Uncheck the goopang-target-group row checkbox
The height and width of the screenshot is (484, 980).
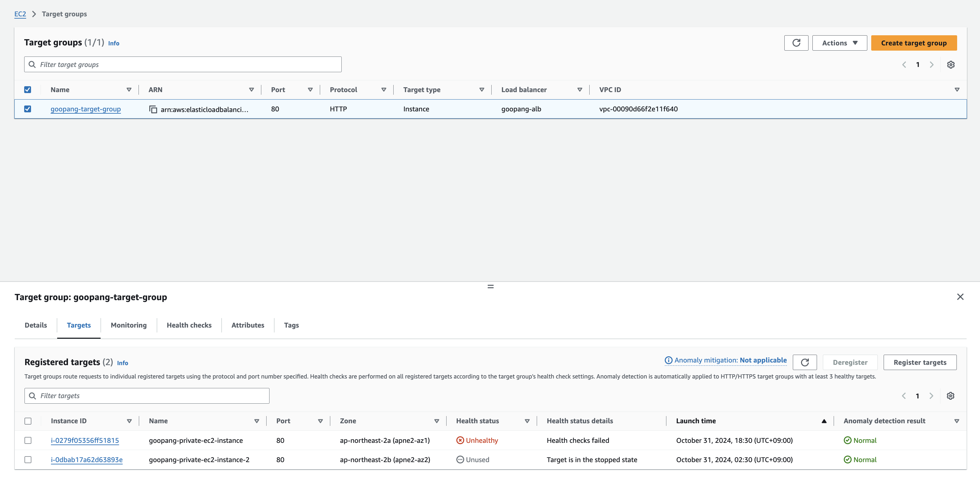(x=27, y=109)
